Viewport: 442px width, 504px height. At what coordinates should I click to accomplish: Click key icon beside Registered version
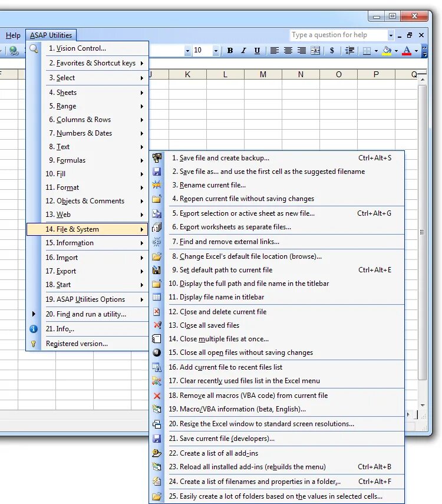pyautogui.click(x=34, y=344)
